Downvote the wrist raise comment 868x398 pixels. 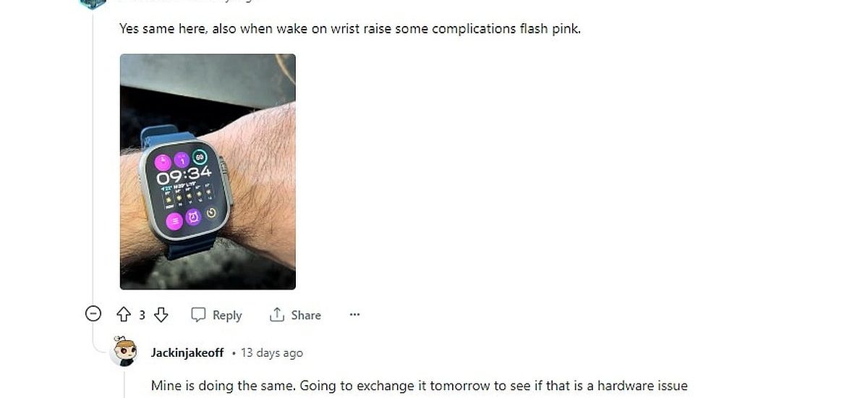[161, 315]
